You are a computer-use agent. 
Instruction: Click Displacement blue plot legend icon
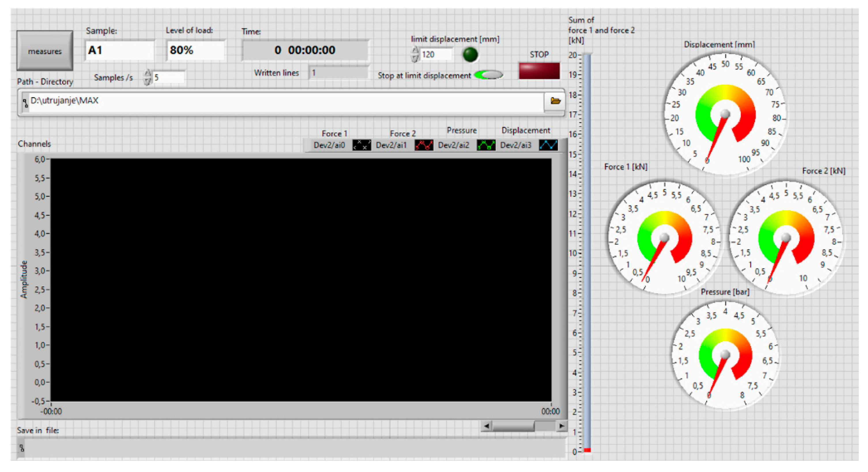click(x=548, y=145)
